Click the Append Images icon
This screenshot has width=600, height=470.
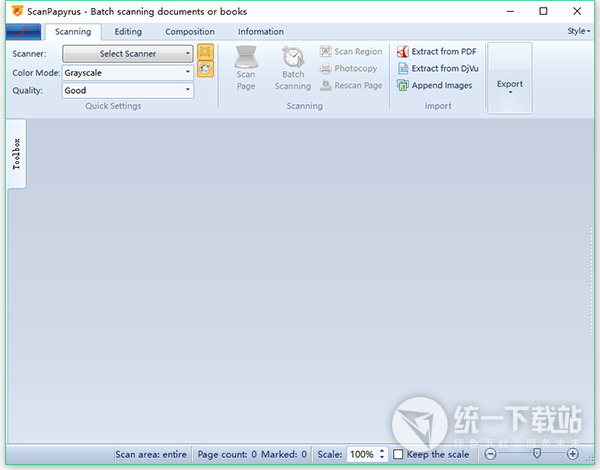[403, 85]
